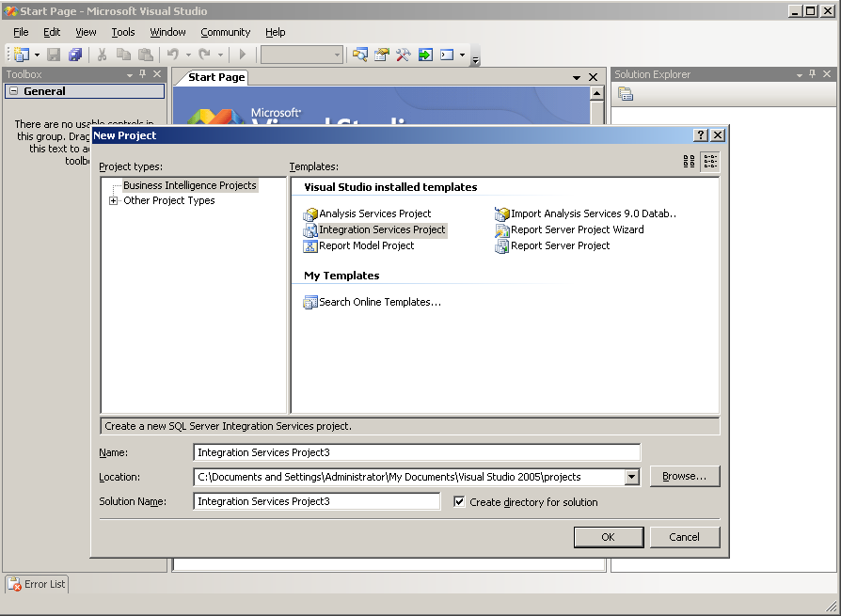Click the Undo arrow icon

pos(173,55)
